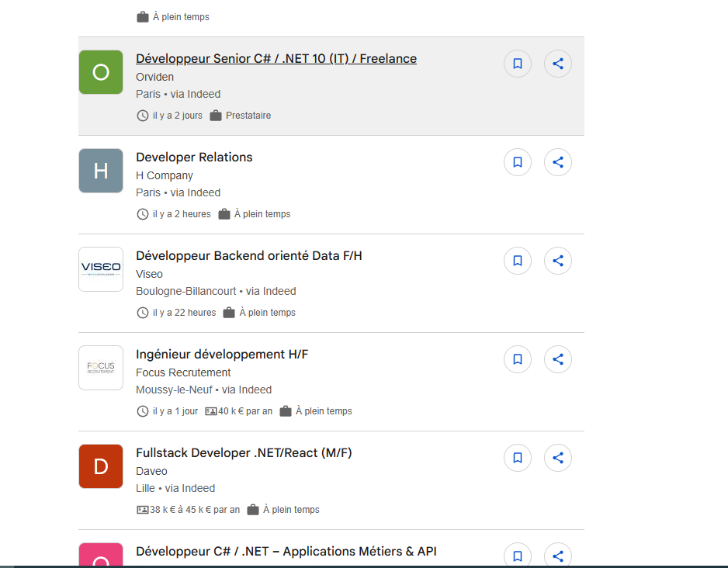Select the H Company name text
The width and height of the screenshot is (728, 568).
(165, 176)
